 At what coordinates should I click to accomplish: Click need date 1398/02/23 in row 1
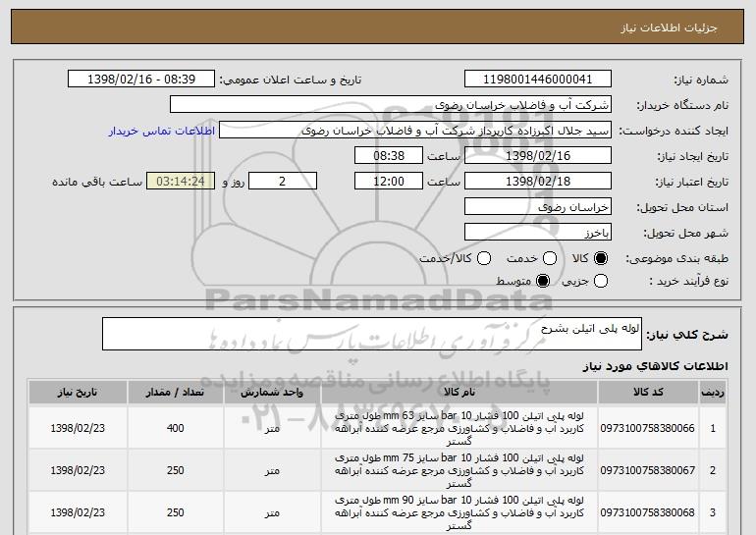(x=78, y=428)
